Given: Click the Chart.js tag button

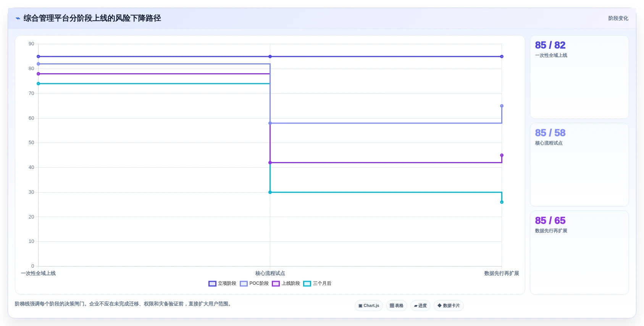Looking at the screenshot, I should point(369,305).
